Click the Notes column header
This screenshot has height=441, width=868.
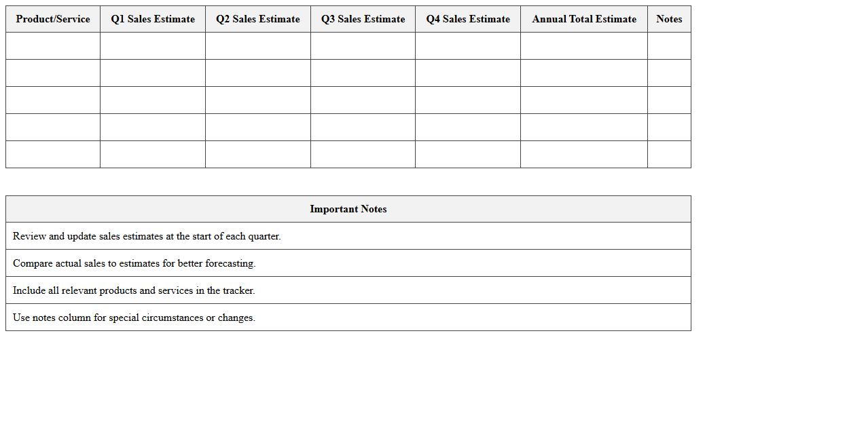click(x=669, y=19)
